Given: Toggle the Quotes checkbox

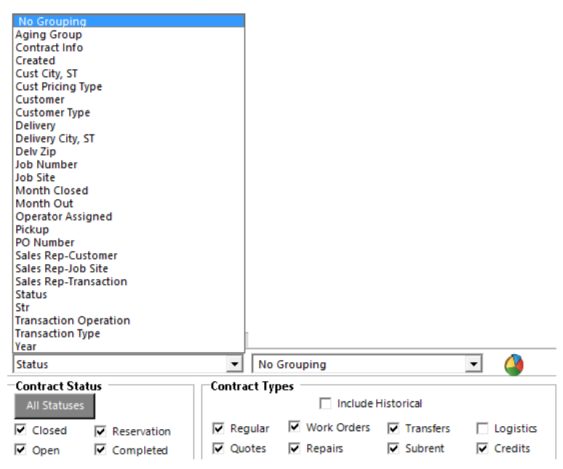Looking at the screenshot, I should pyautogui.click(x=218, y=448).
